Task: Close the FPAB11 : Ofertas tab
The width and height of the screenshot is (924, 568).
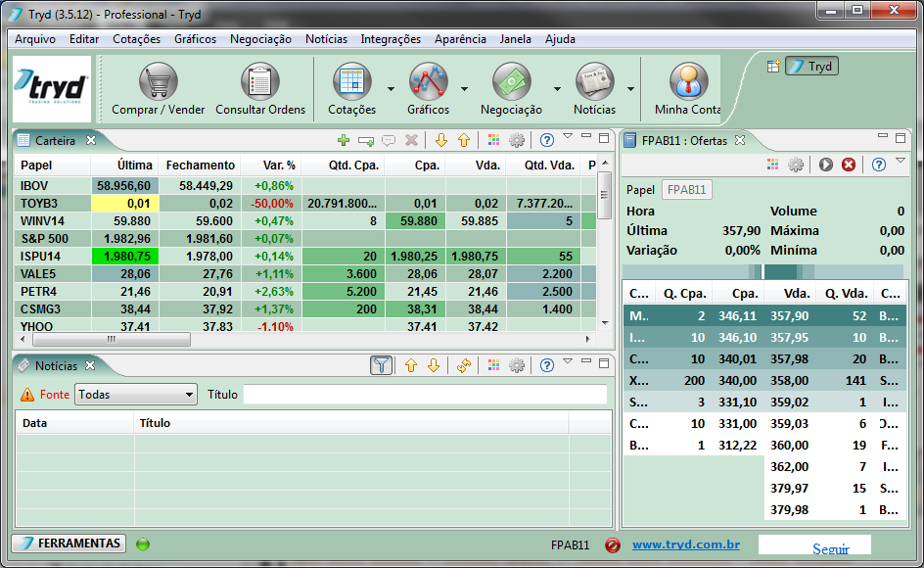Action: pyautogui.click(x=740, y=140)
